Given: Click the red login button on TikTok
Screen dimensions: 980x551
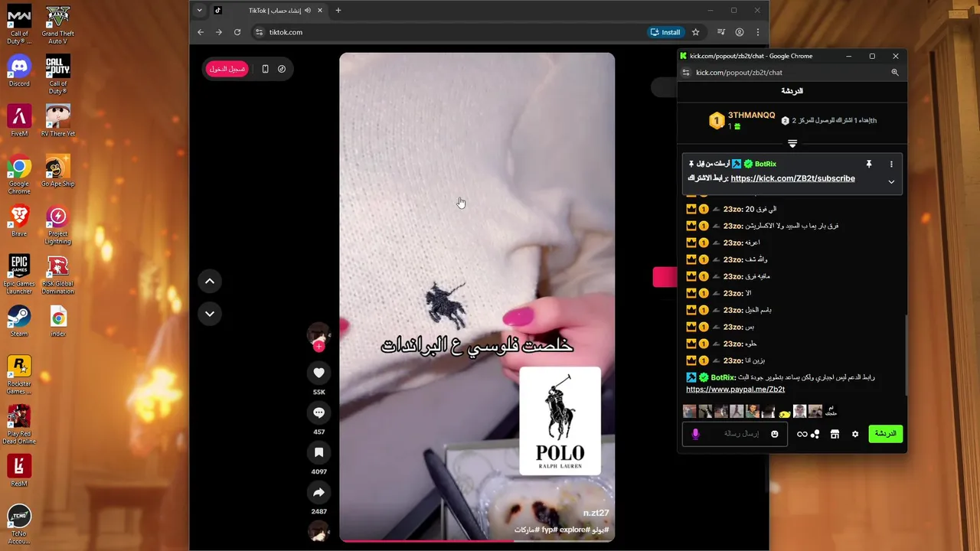Looking at the screenshot, I should point(227,69).
